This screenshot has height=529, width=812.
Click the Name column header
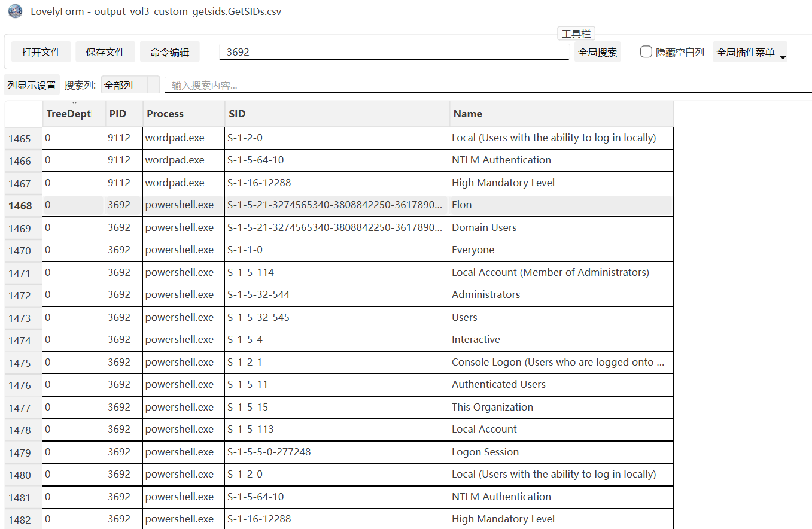click(561, 114)
